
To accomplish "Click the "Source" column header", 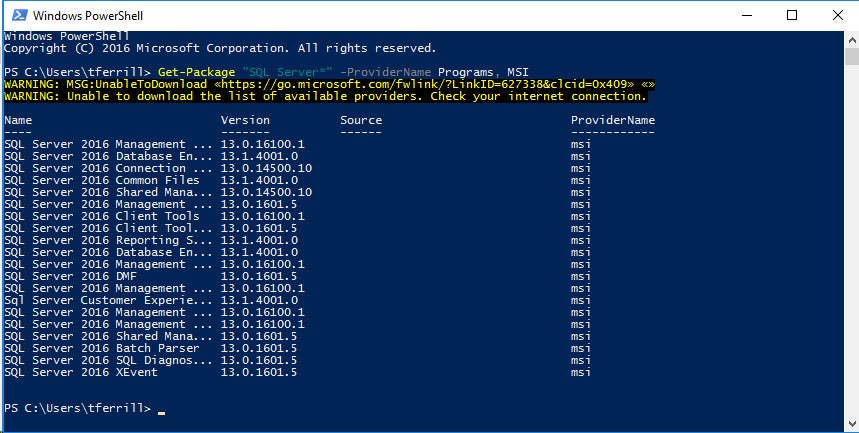I will click(x=360, y=121).
